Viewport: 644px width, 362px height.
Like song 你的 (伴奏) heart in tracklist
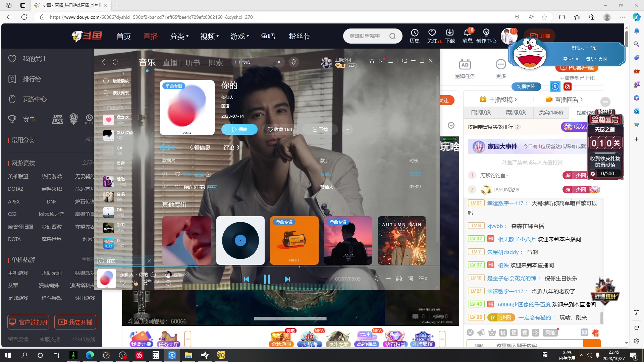pos(177,187)
